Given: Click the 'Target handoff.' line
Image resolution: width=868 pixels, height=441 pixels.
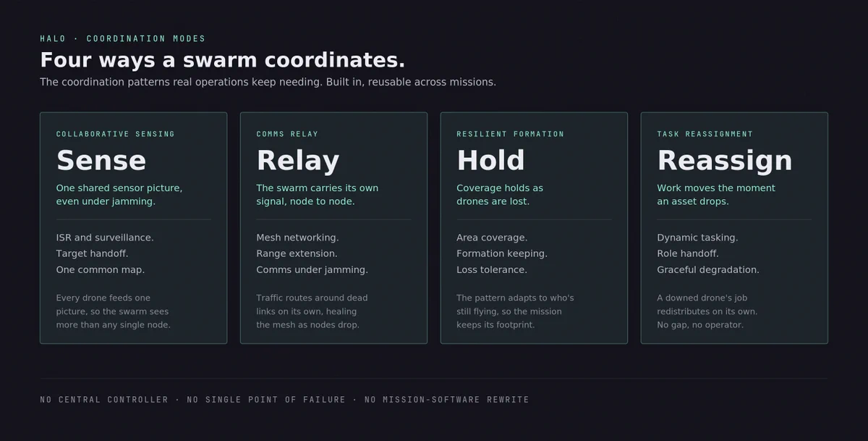Looking at the screenshot, I should (x=93, y=253).
